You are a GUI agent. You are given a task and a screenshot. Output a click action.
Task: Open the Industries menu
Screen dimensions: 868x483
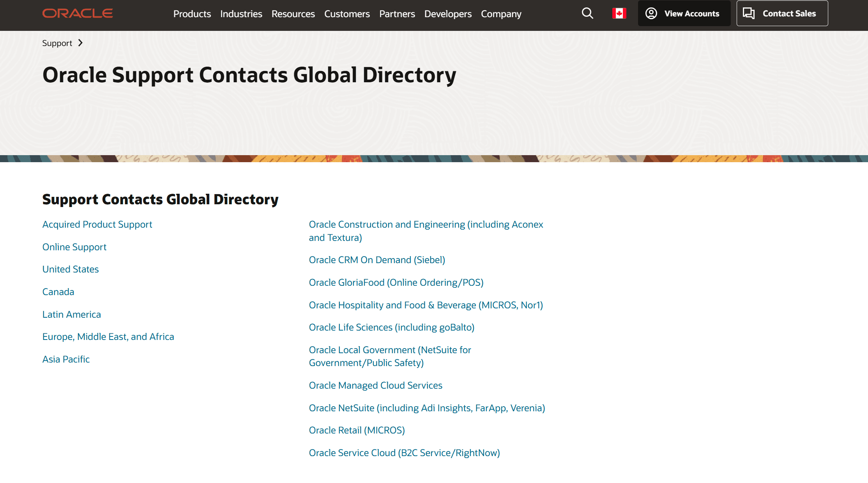click(x=241, y=14)
